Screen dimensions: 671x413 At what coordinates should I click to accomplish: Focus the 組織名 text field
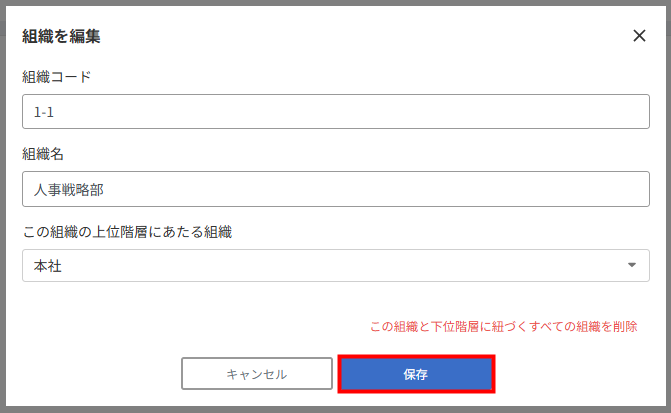point(336,189)
